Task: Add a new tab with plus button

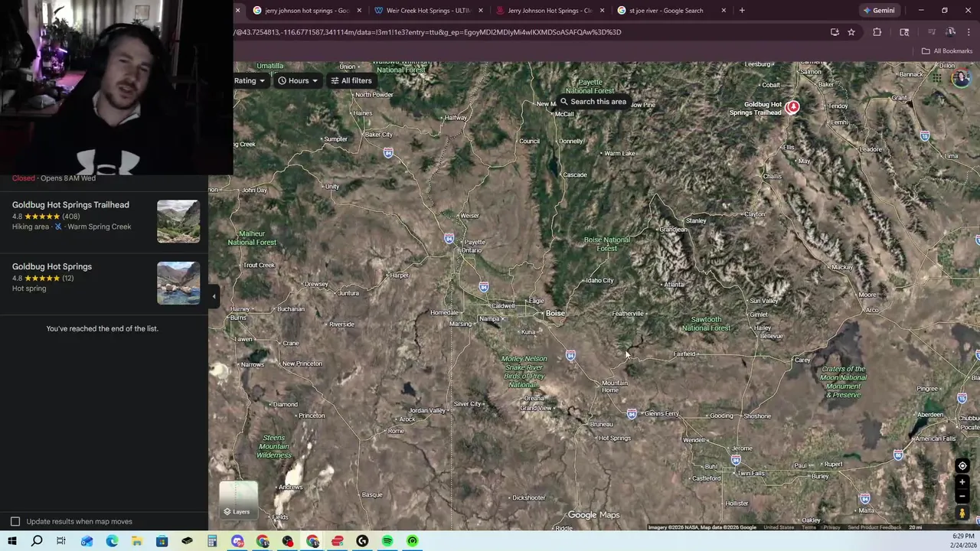Action: [x=742, y=11]
